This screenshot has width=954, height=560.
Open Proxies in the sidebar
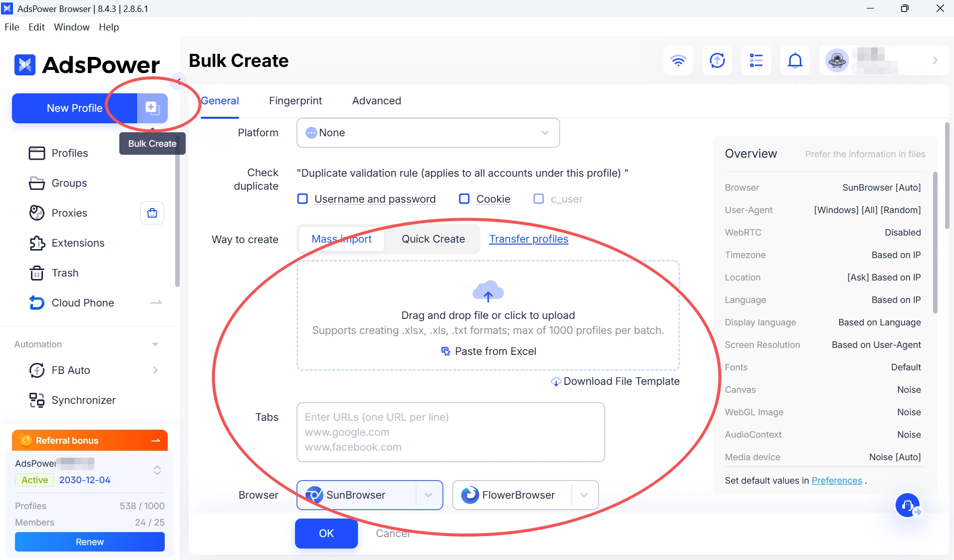69,213
